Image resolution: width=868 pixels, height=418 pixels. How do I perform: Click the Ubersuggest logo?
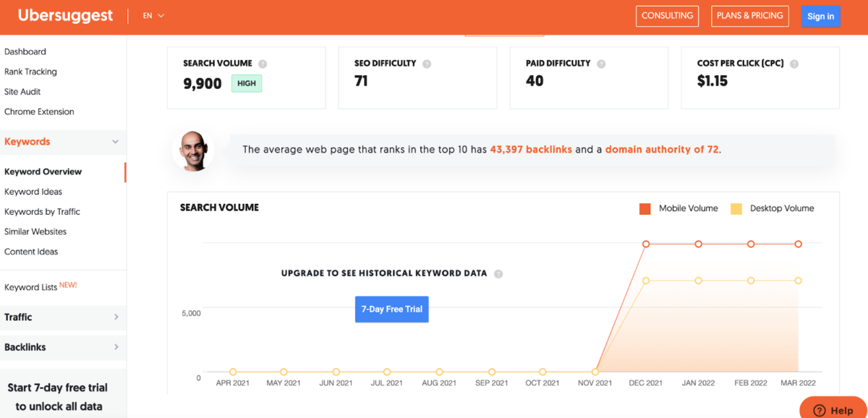[65, 16]
